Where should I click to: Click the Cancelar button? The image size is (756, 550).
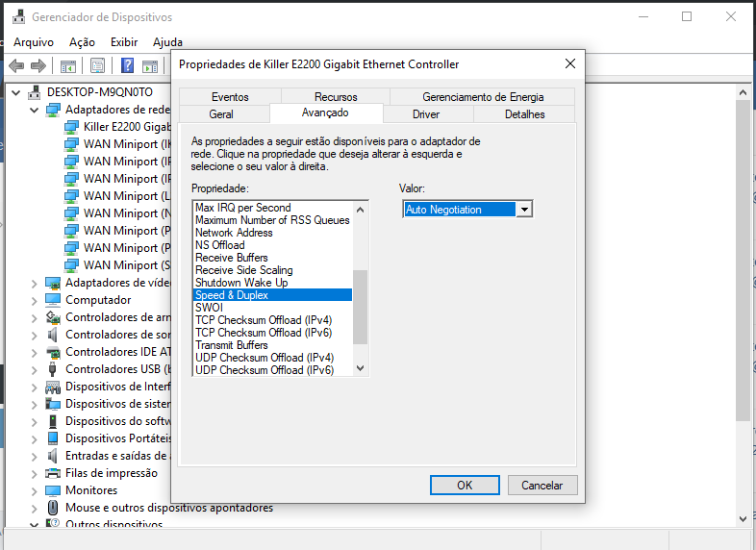pos(542,485)
